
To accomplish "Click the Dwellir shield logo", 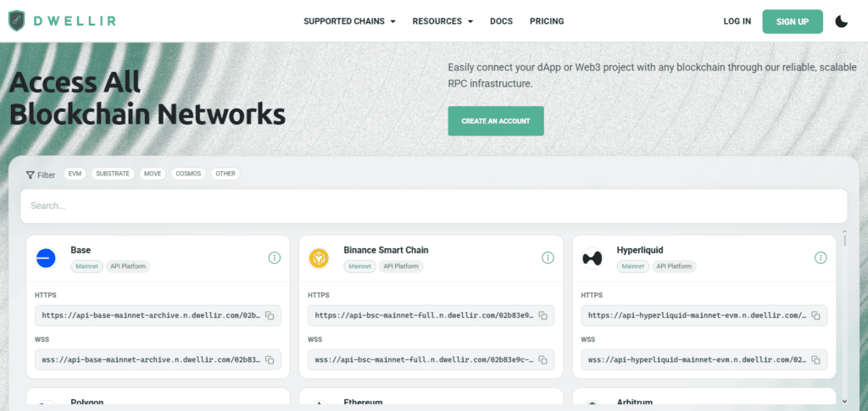I will (x=17, y=21).
